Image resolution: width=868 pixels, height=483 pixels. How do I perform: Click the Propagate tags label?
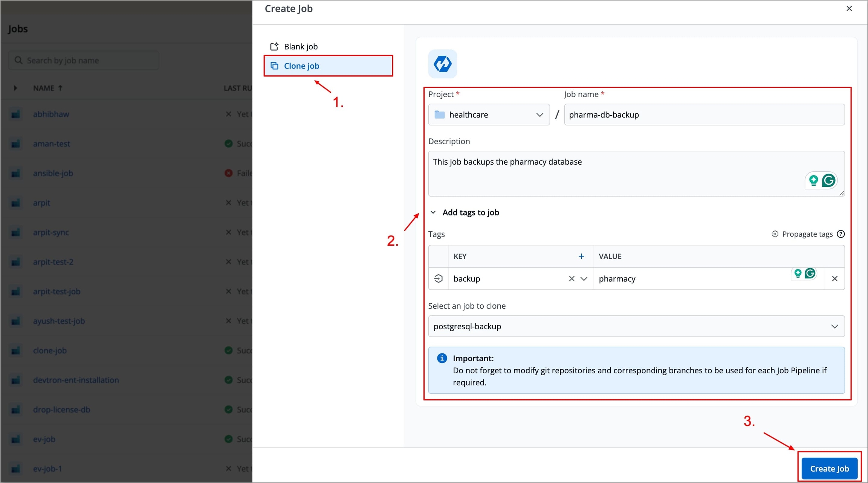click(x=807, y=234)
